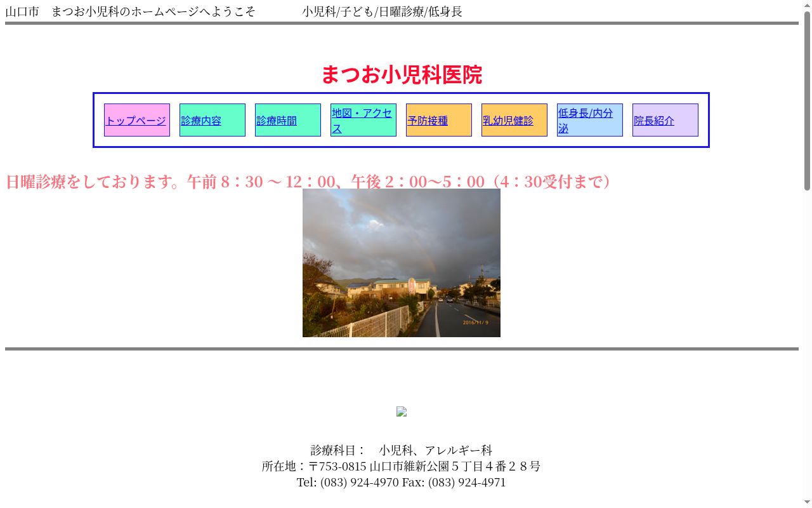Open the トップページ navigation link
Image resolution: width=812 pixels, height=508 pixels.
point(136,121)
